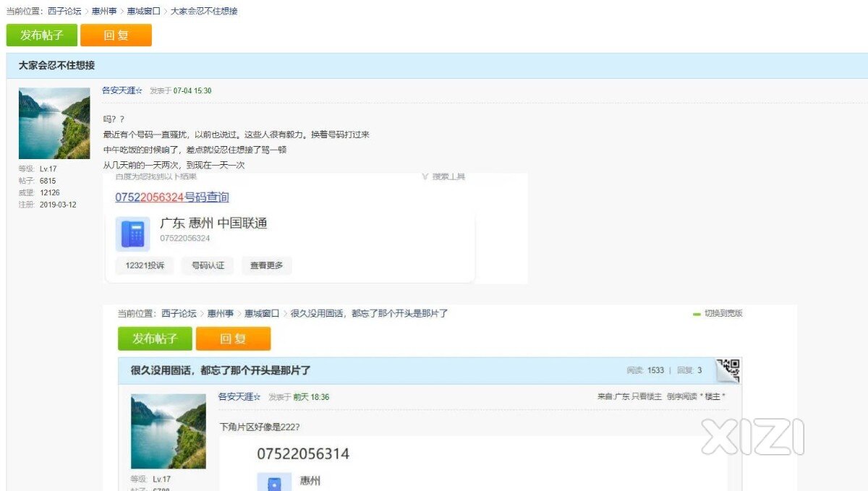
Task: Click the grey number 07522056324 under 广东 惠州 中国联通
Action: pos(185,239)
